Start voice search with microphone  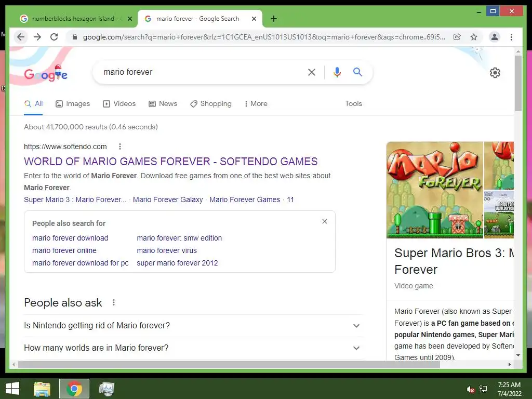337,72
